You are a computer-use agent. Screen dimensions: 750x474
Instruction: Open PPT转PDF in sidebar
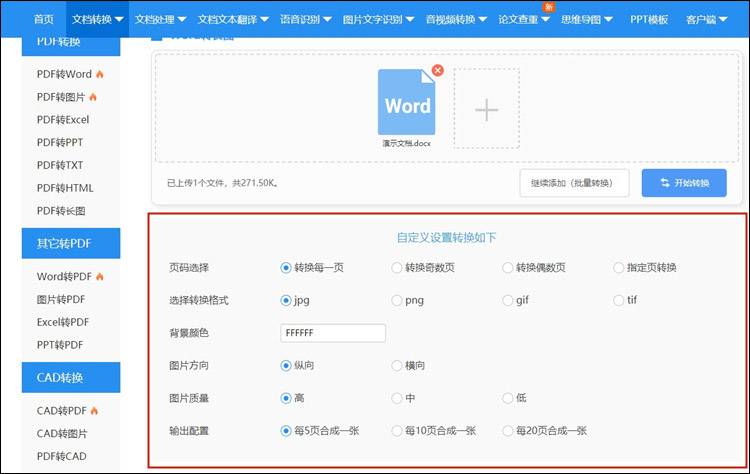[x=60, y=345]
